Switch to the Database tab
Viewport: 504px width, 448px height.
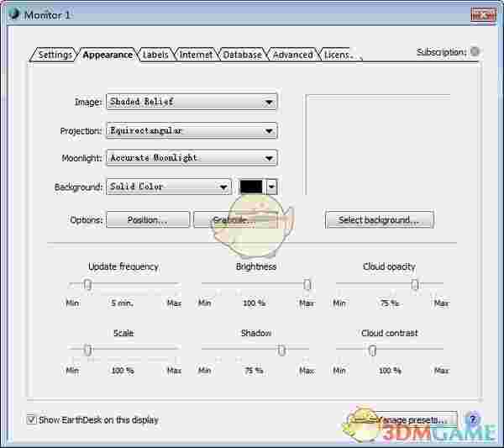[243, 55]
